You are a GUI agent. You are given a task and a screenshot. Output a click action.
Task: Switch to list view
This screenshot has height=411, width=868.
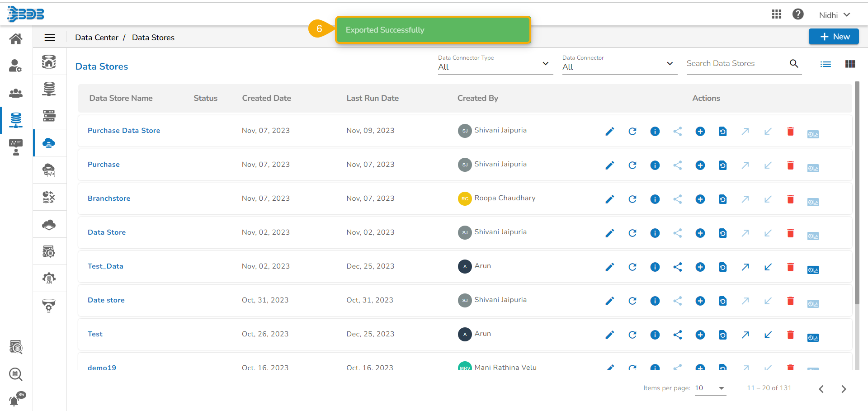coord(826,64)
